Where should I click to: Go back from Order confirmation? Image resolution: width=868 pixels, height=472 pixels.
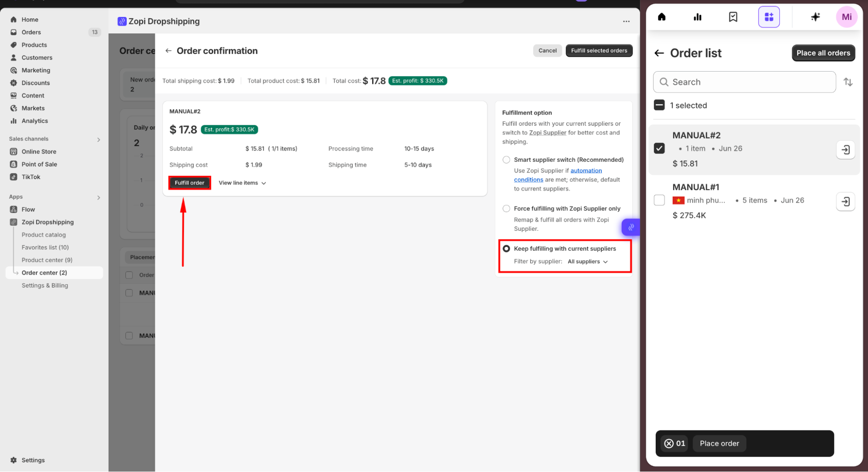tap(168, 51)
